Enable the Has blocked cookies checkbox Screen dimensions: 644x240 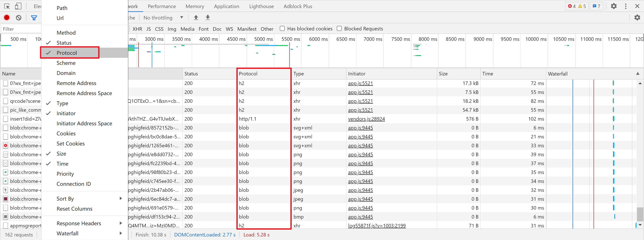click(282, 29)
